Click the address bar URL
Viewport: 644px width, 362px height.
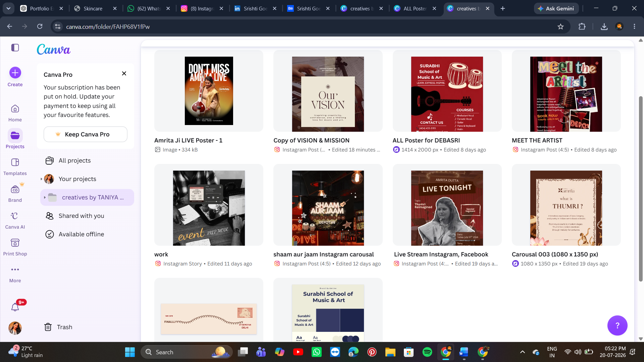[x=108, y=26]
